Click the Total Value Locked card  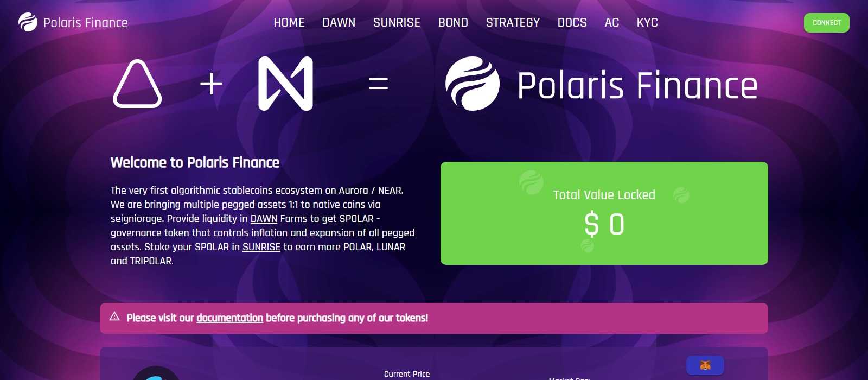click(604, 213)
